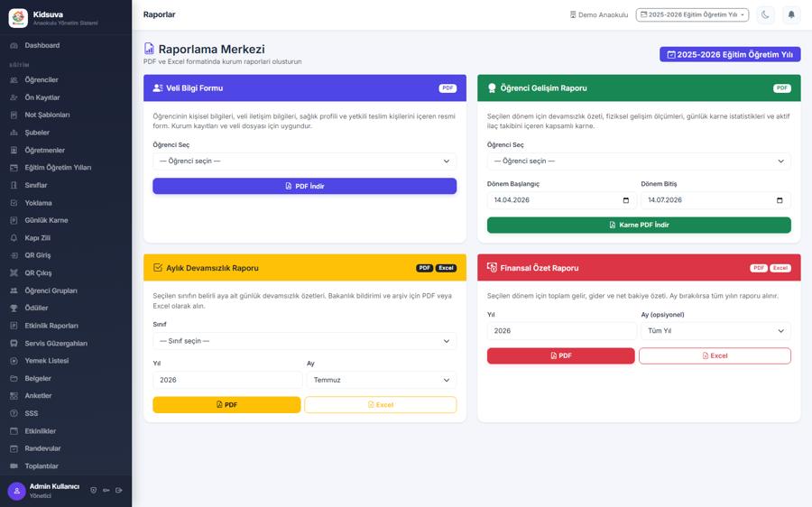
Task: Open the Sınıf seçin dropdown
Action: [x=305, y=341]
